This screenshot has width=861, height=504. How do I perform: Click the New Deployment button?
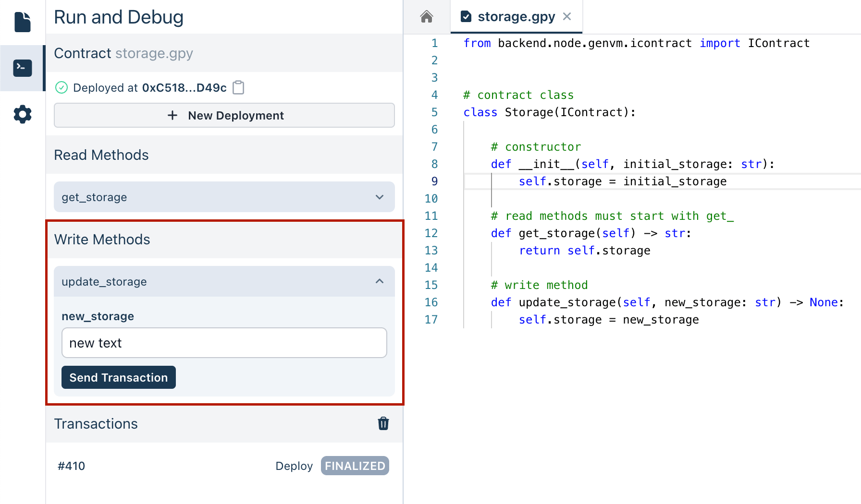pyautogui.click(x=224, y=115)
